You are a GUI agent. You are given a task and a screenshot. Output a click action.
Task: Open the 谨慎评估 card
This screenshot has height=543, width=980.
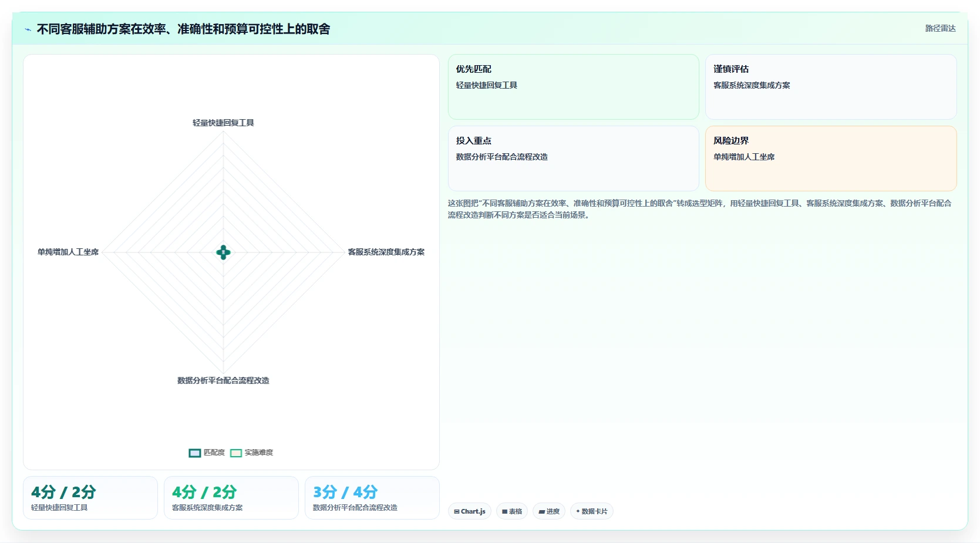click(831, 87)
